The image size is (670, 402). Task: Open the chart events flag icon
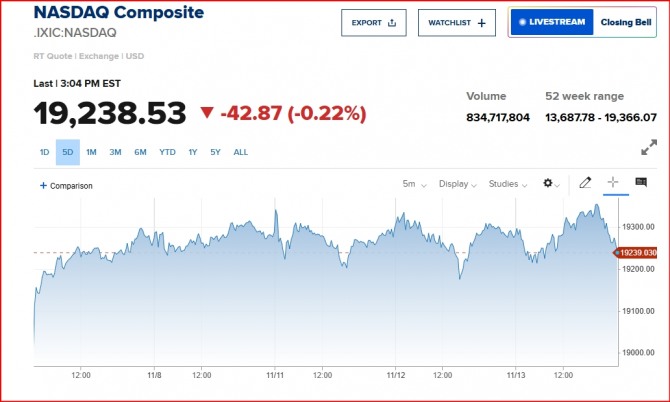[x=641, y=183]
